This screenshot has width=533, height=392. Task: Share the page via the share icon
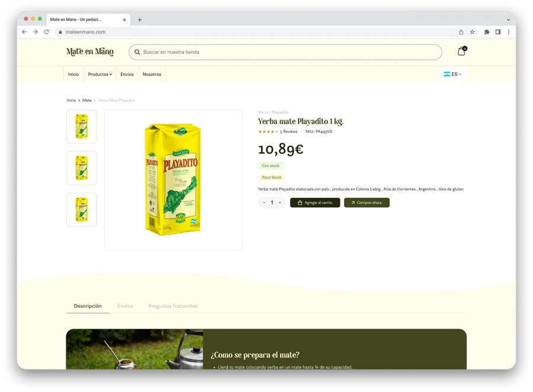[x=461, y=32]
